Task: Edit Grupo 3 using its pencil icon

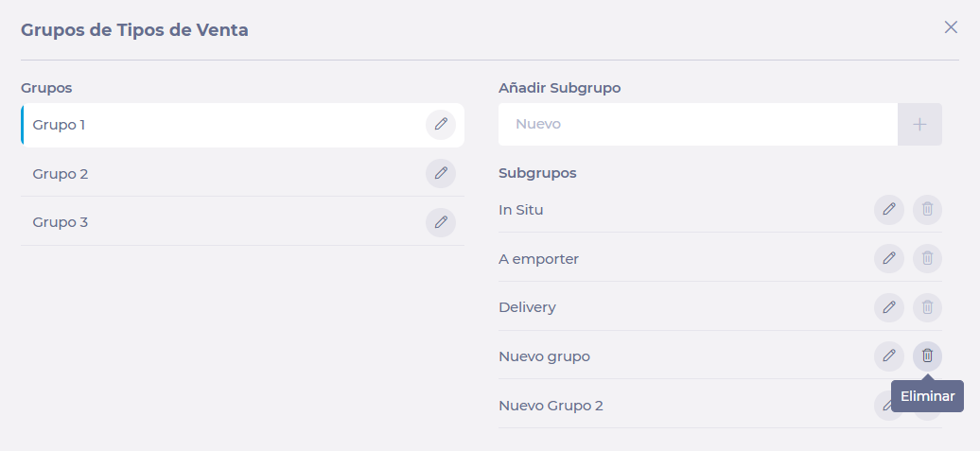Action: click(441, 222)
